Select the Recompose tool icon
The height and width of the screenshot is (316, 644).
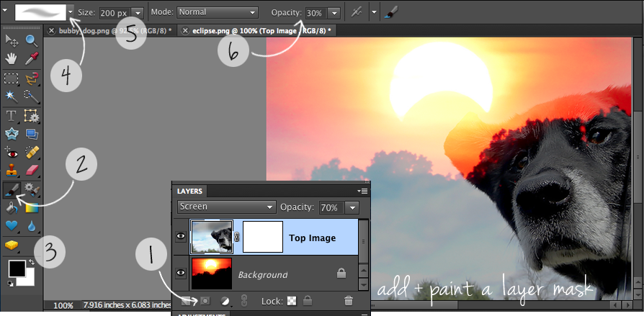[32, 116]
